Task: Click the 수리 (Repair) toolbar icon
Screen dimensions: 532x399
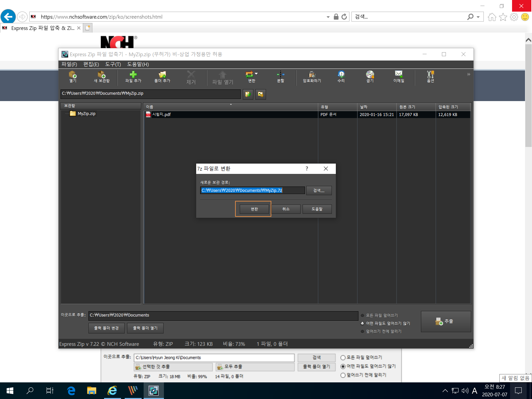Action: click(341, 77)
